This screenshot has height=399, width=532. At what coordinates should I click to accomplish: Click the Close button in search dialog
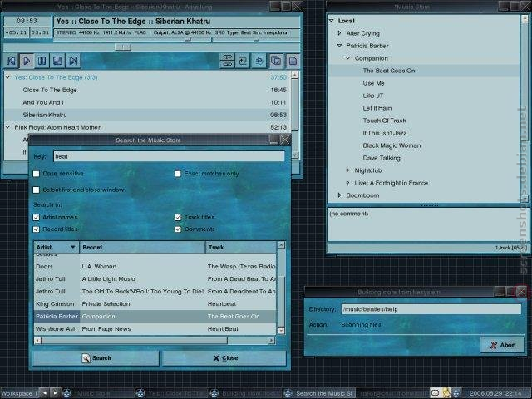click(x=224, y=358)
